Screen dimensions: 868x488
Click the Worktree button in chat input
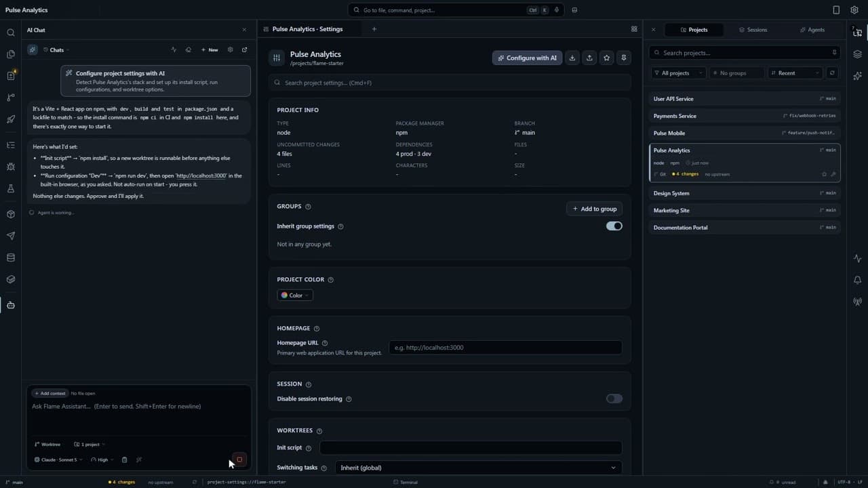(x=47, y=445)
